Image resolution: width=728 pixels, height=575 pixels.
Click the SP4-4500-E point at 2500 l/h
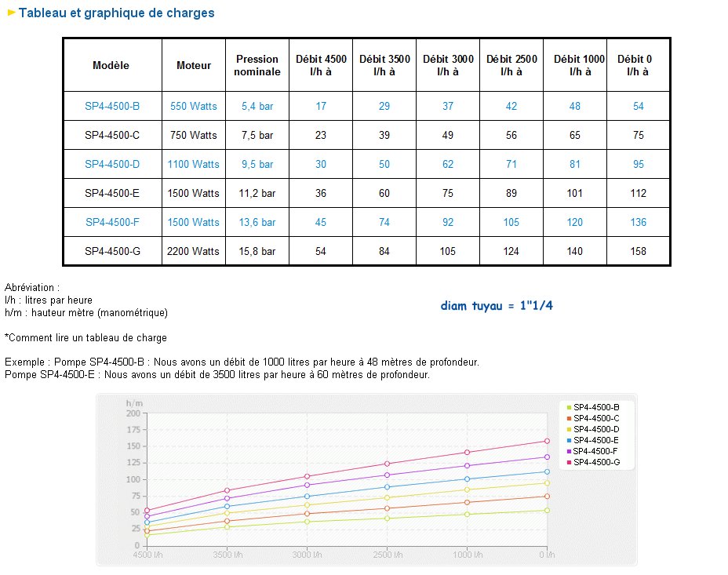pyautogui.click(x=388, y=487)
